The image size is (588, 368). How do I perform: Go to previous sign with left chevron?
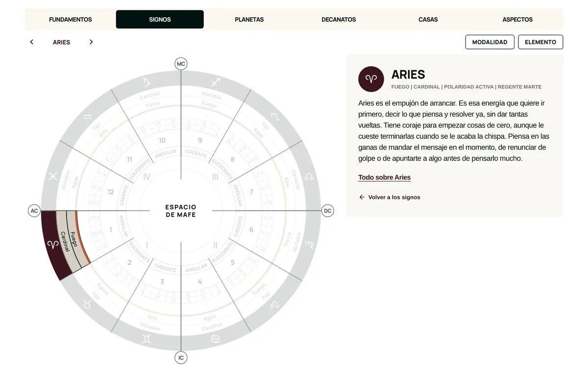31,42
